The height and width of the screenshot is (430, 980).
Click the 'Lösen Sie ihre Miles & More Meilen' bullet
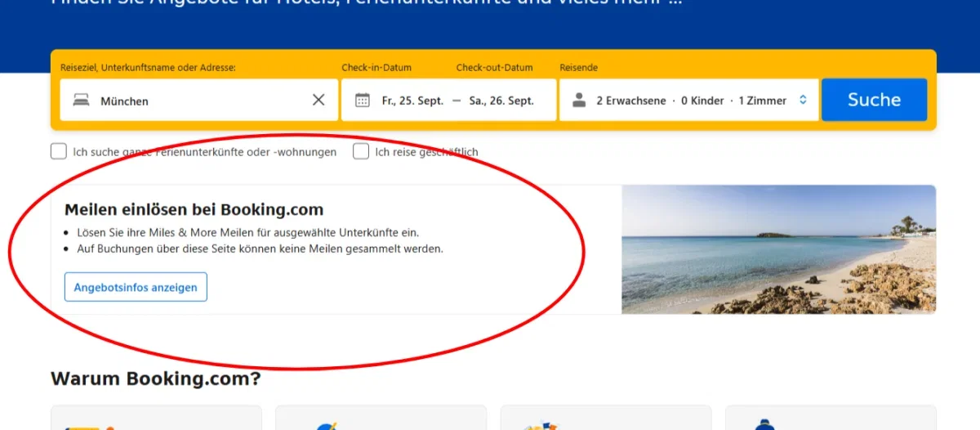click(x=247, y=232)
